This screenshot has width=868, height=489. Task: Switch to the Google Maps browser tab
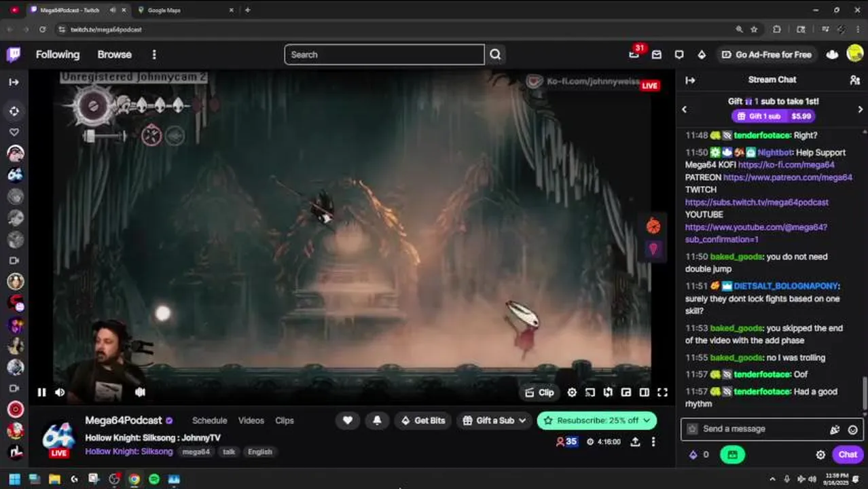coord(183,10)
